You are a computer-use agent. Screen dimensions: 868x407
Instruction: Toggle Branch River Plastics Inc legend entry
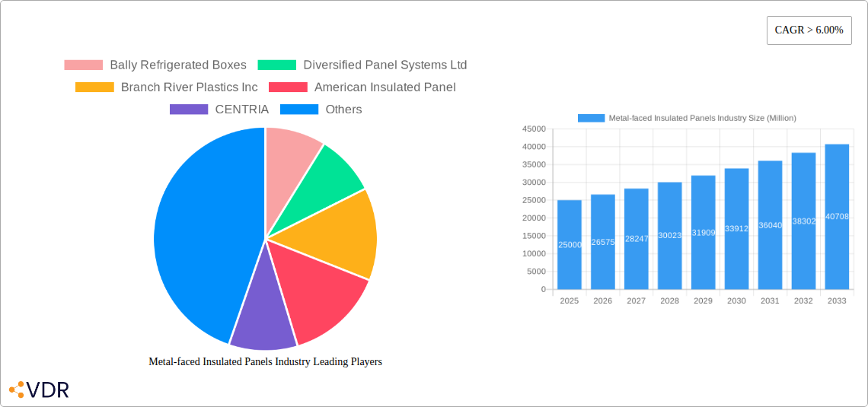click(x=166, y=87)
